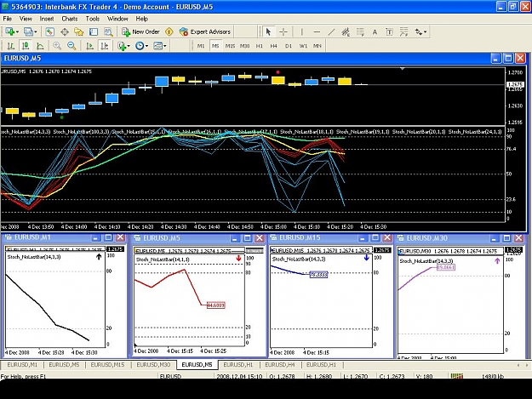Set timeframe to M1

pos(201,46)
